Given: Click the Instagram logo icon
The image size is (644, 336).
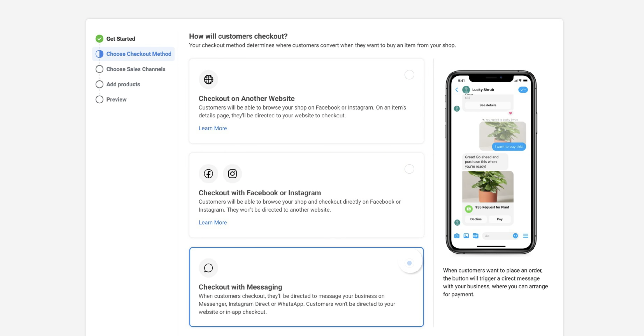Looking at the screenshot, I should coord(232,174).
